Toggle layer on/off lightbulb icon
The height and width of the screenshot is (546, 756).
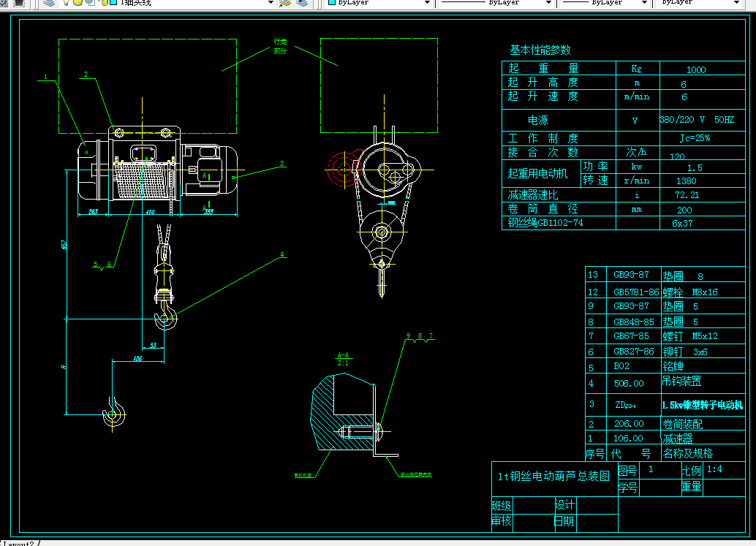[x=67, y=2]
